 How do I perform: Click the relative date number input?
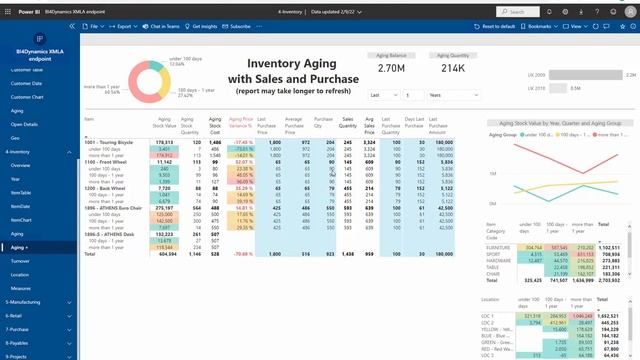[413, 95]
